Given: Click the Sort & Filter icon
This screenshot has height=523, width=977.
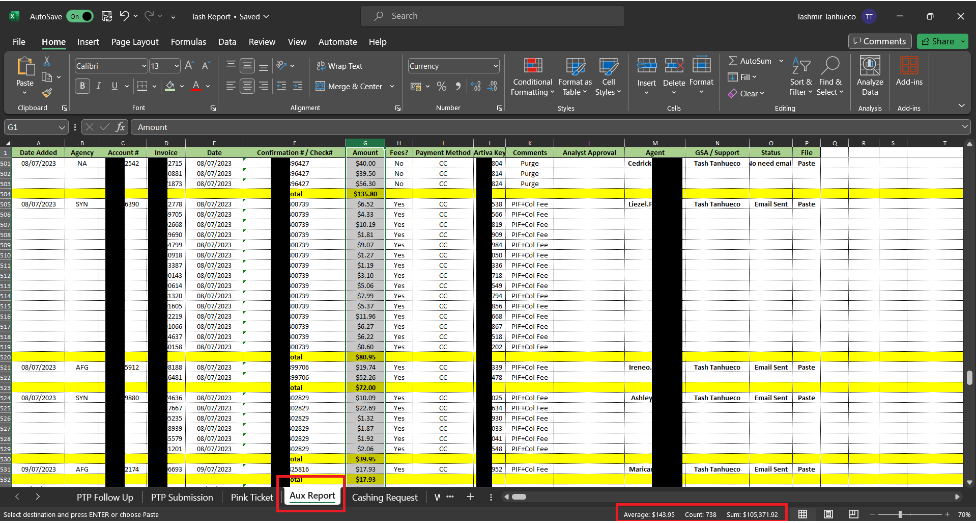Looking at the screenshot, I should pos(801,66).
